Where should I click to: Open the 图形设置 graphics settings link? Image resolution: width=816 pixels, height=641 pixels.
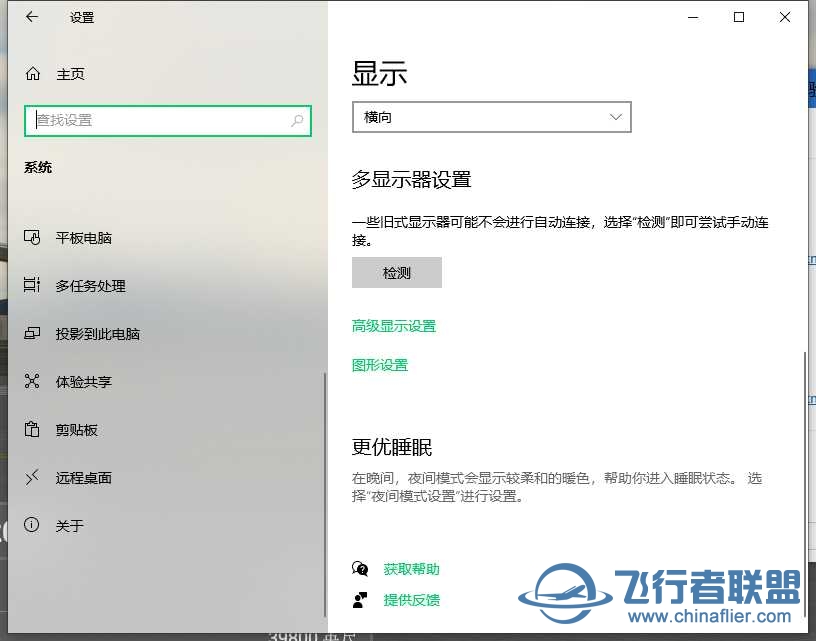(x=380, y=365)
